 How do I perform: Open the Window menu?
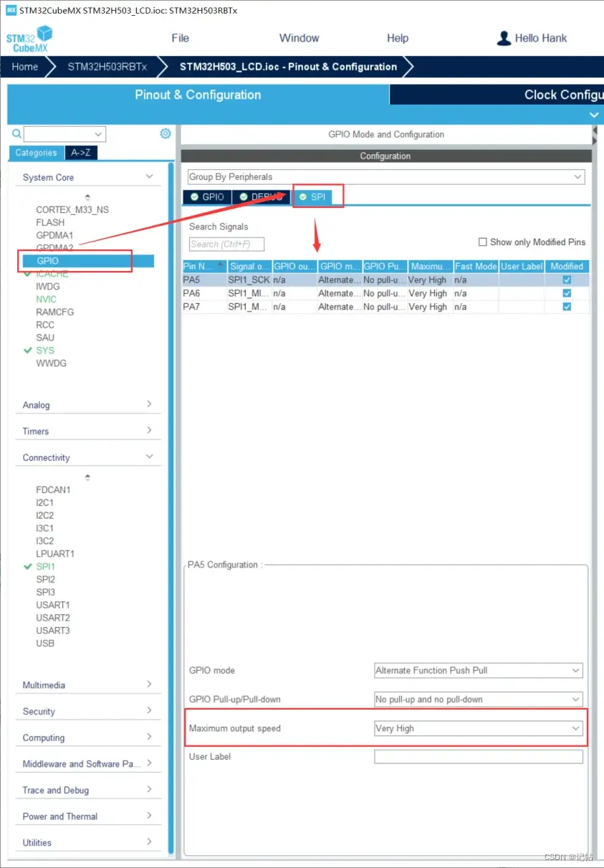click(x=299, y=38)
